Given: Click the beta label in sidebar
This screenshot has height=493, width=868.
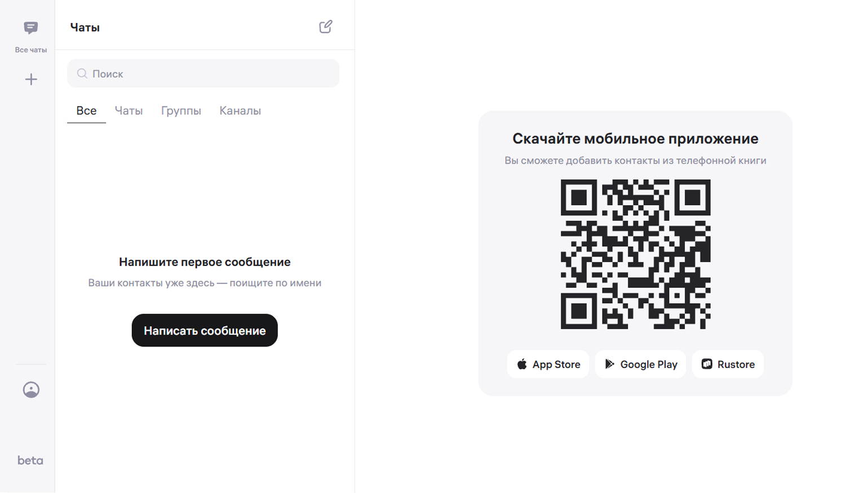Looking at the screenshot, I should point(30,460).
